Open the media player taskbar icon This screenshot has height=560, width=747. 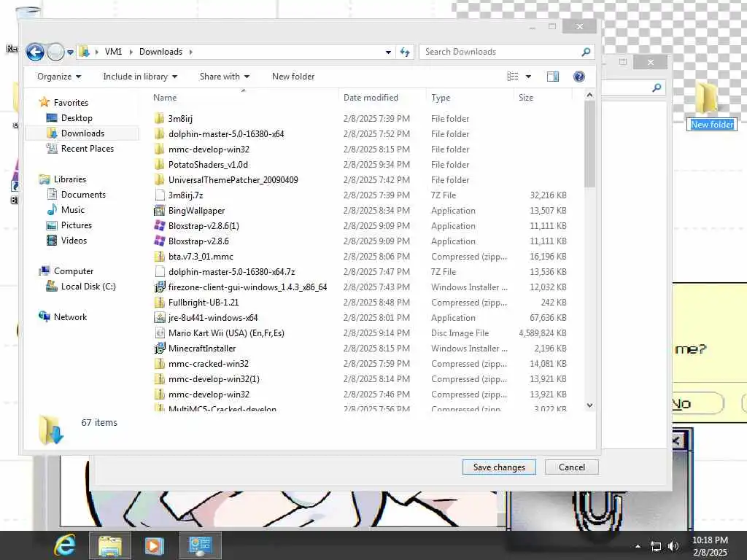(154, 545)
